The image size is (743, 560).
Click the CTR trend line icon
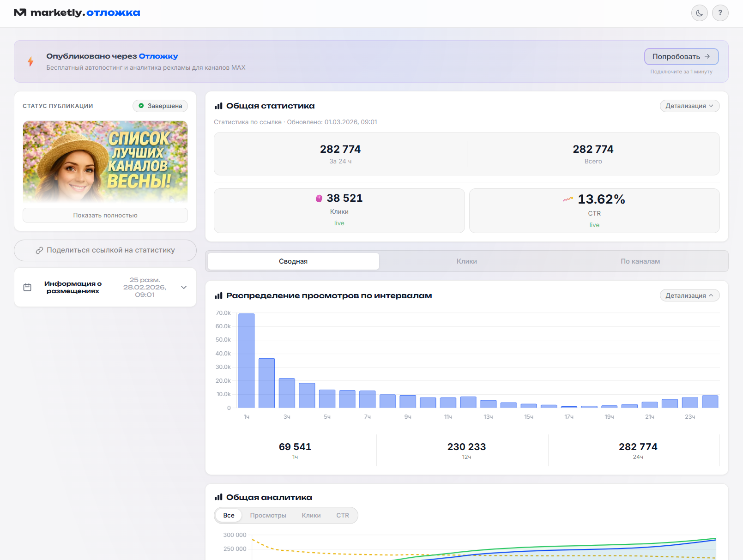pos(568,199)
